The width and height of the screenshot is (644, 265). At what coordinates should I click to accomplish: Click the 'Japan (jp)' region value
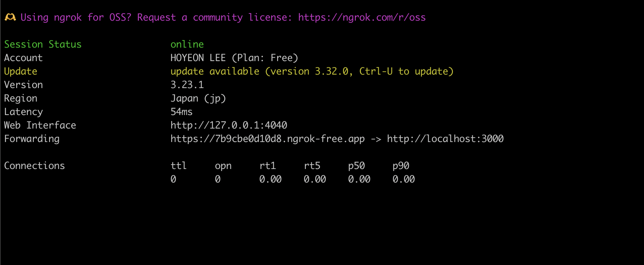tap(198, 98)
